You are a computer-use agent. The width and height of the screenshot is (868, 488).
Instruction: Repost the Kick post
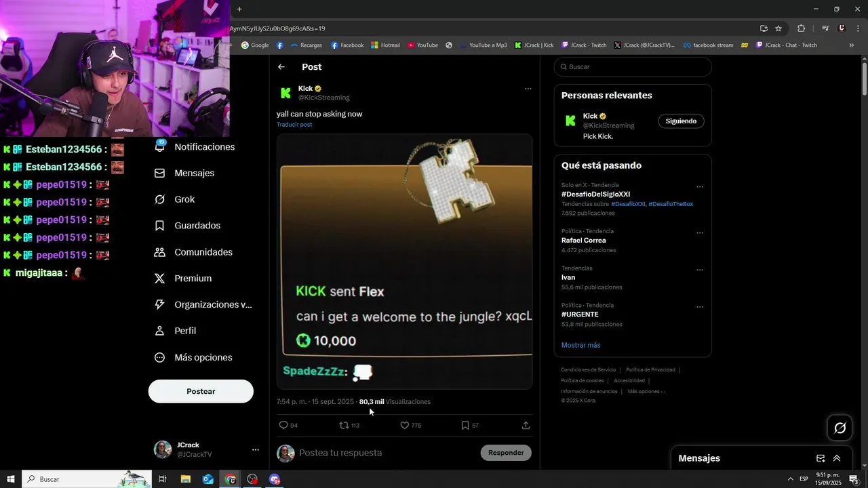pyautogui.click(x=344, y=425)
